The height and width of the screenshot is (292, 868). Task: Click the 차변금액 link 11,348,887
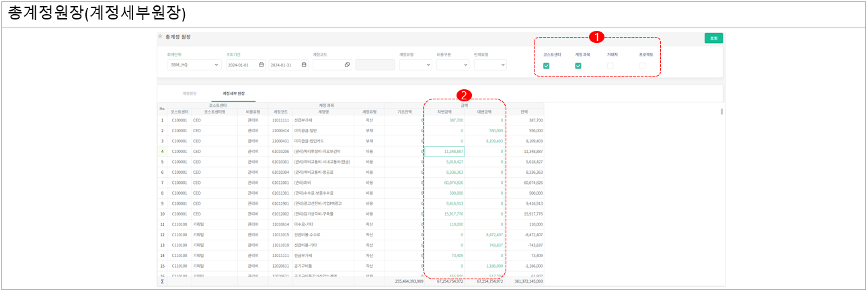pyautogui.click(x=444, y=152)
